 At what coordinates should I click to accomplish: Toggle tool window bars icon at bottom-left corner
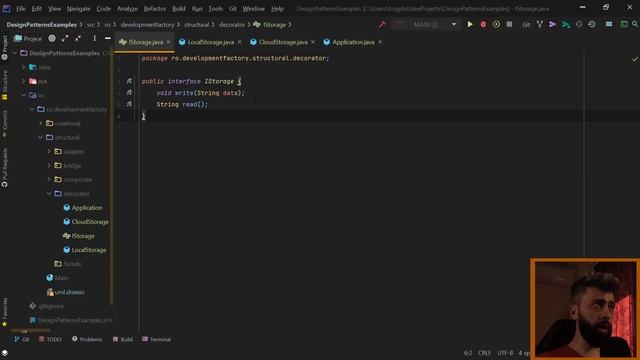click(4, 353)
